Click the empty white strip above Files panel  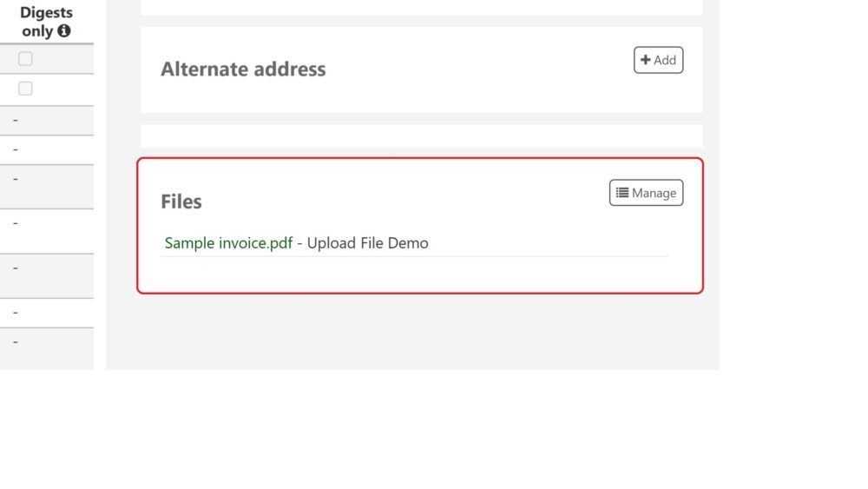coord(422,136)
